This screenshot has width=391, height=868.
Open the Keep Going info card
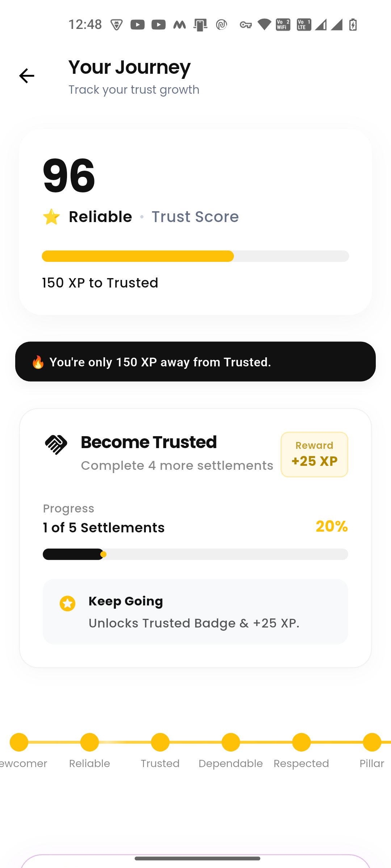195,612
